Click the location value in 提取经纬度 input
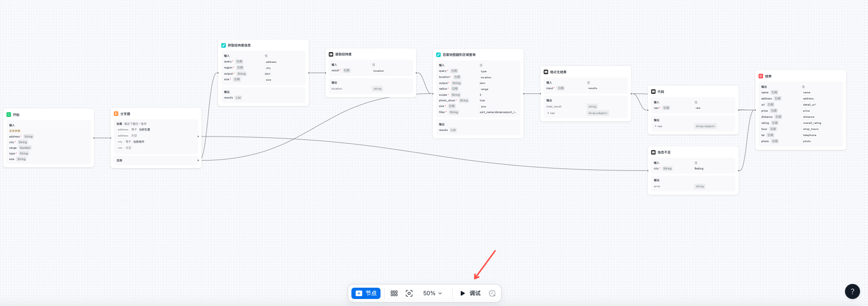This screenshot has width=868, height=306. [379, 71]
